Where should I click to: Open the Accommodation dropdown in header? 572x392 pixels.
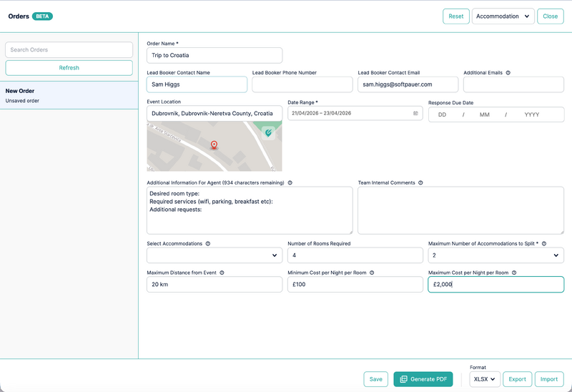point(503,16)
